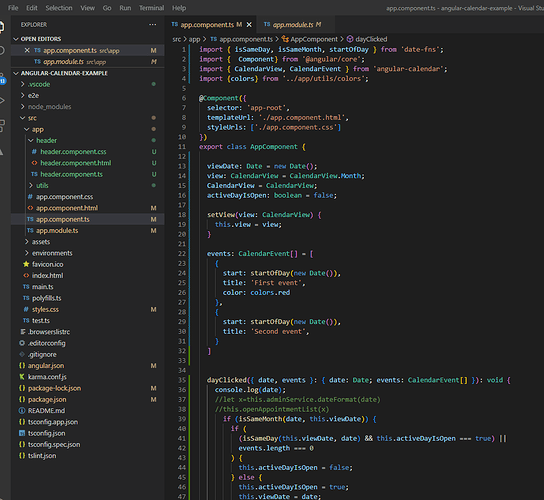Open the Extensions activity bar icon
Viewport: 544px width, 500px height.
point(2,126)
